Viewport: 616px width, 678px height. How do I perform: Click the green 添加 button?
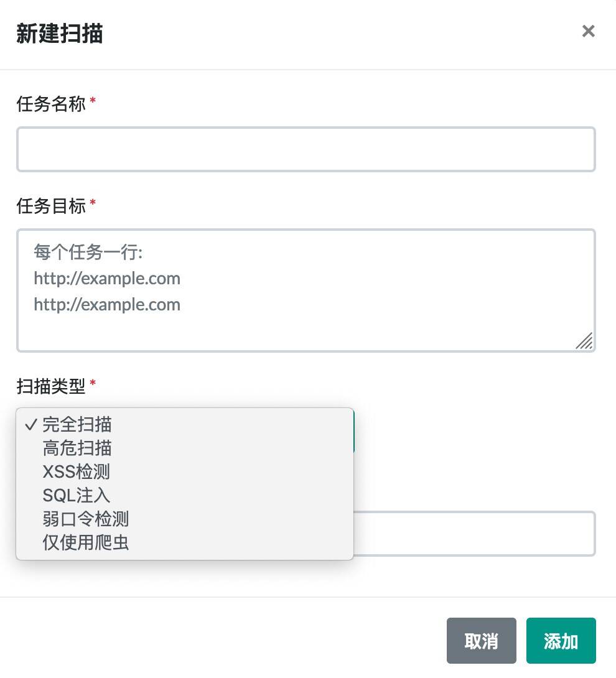point(561,641)
